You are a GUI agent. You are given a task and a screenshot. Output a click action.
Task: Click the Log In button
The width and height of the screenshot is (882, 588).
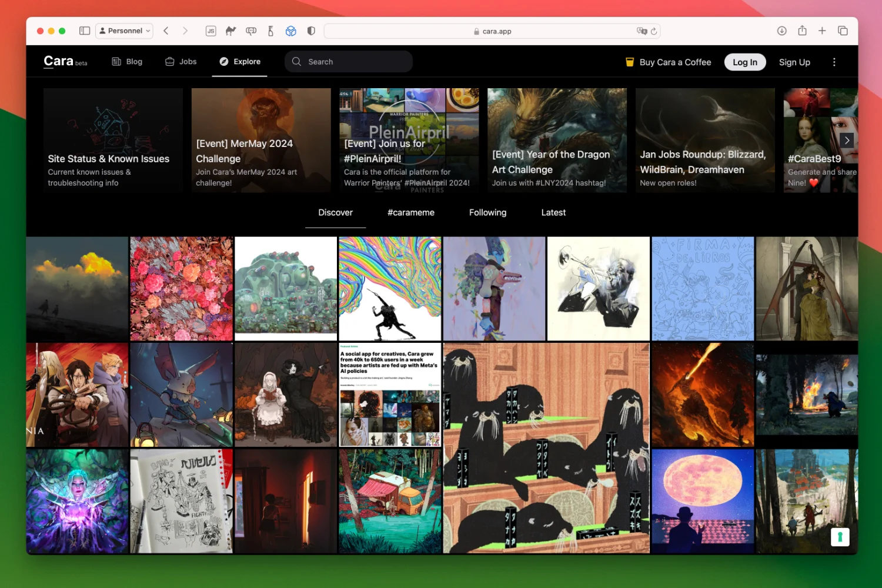[745, 62]
